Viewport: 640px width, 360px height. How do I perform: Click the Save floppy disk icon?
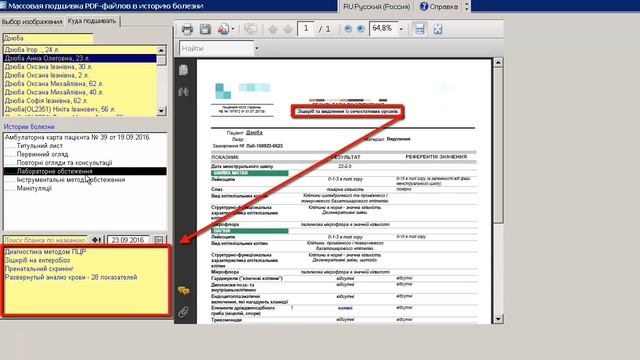pyautogui.click(x=205, y=29)
